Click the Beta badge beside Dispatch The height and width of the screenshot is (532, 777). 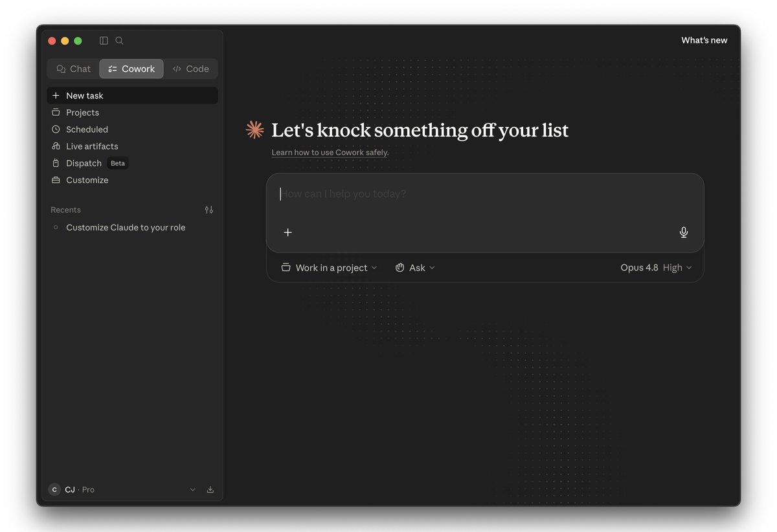click(118, 163)
